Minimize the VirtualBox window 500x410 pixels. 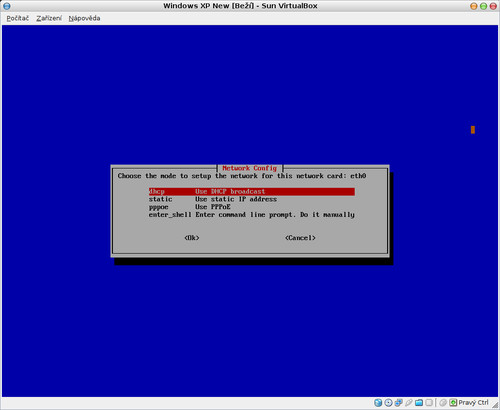click(473, 6)
